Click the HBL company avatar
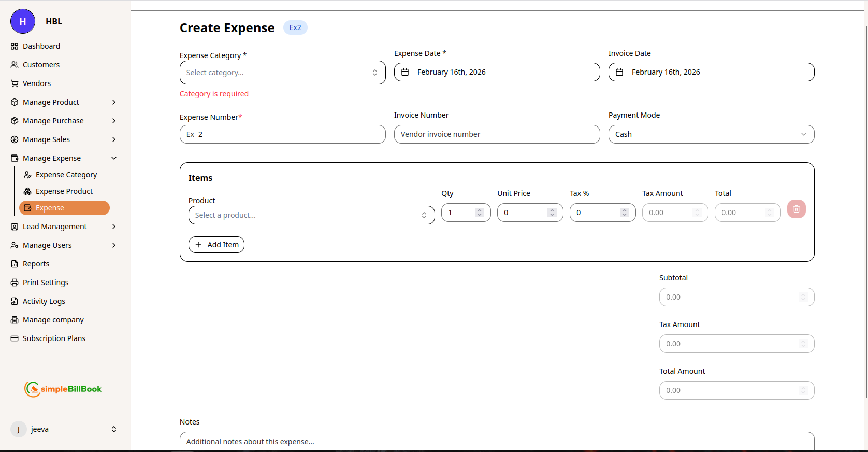 (23, 21)
